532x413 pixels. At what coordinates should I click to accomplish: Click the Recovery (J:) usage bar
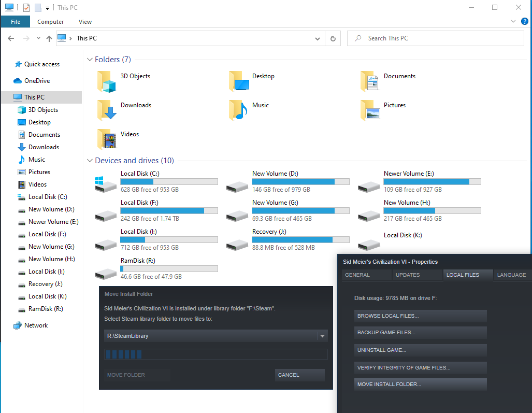[x=300, y=239]
